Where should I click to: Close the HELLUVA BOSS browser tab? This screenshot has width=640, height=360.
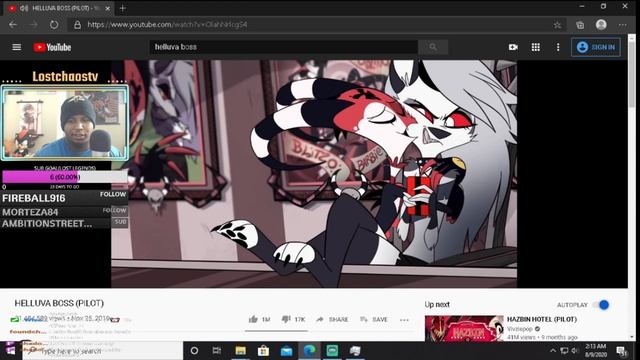[x=108, y=8]
